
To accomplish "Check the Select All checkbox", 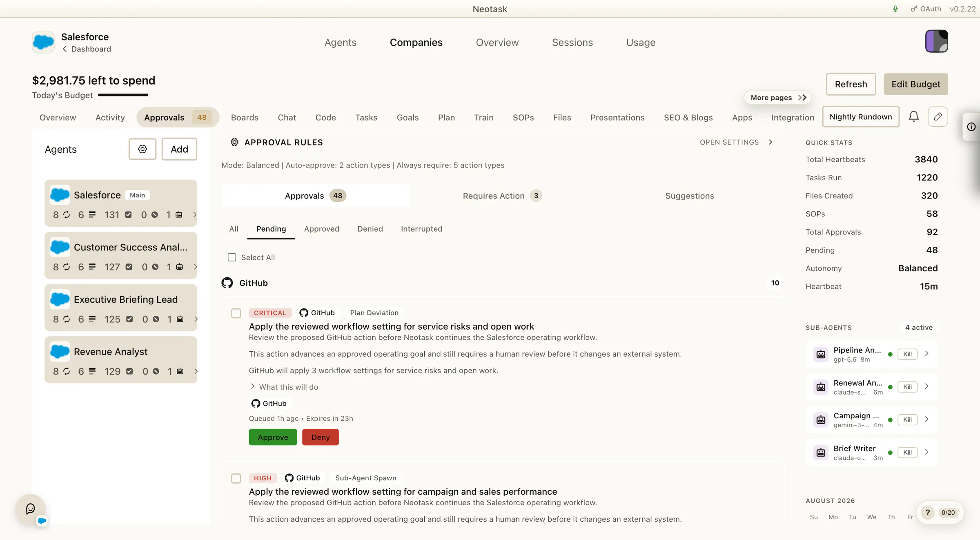I will tap(232, 257).
